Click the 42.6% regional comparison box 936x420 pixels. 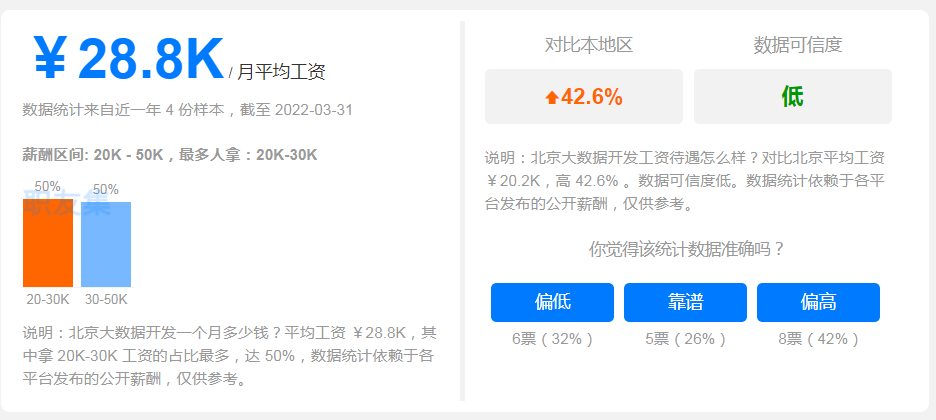click(584, 97)
